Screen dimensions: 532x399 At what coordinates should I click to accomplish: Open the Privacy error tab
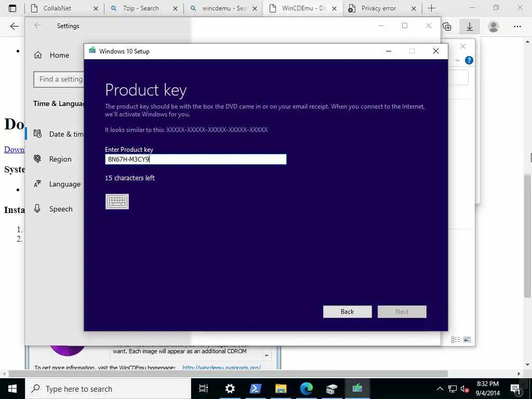tap(378, 8)
